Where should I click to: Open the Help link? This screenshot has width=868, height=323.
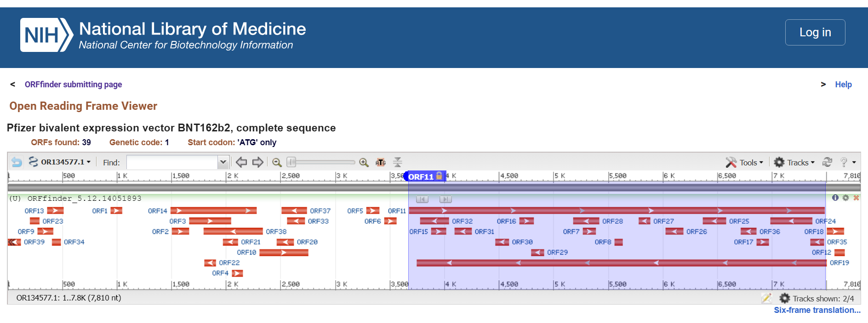(843, 85)
